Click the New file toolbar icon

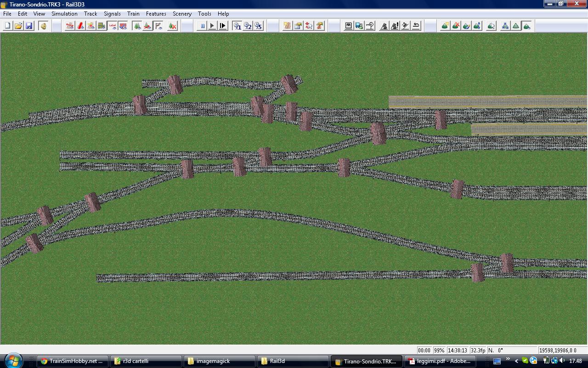[x=7, y=26]
